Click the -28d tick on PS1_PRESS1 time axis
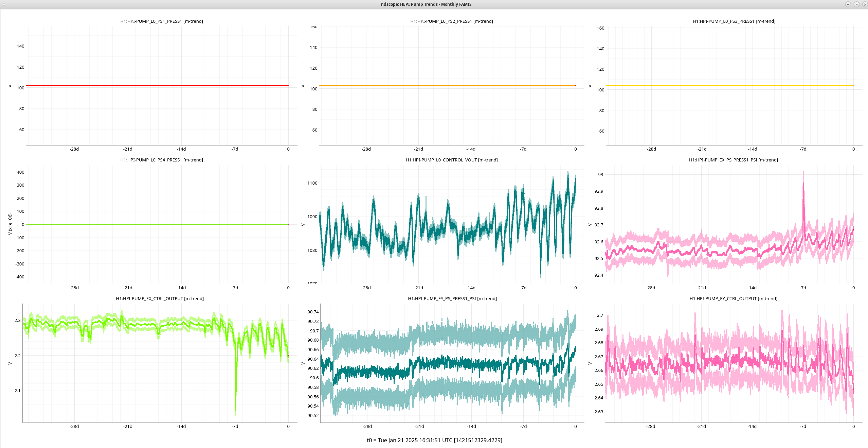The height and width of the screenshot is (448, 868). click(x=74, y=149)
